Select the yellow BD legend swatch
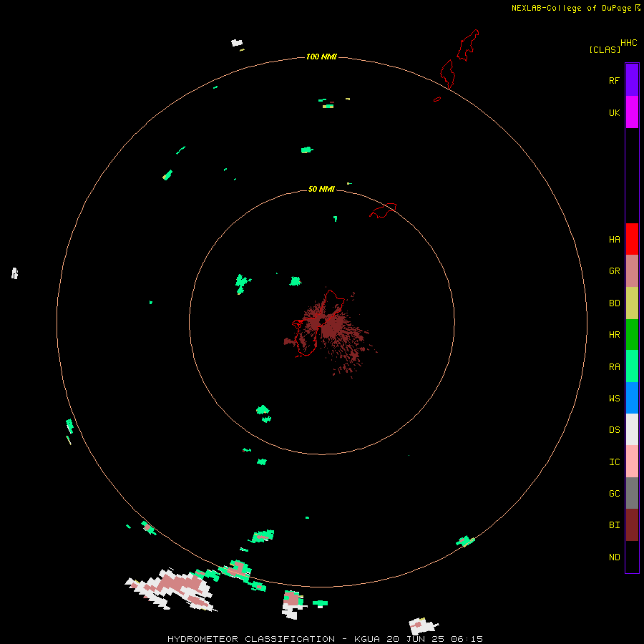Image resolution: width=644 pixels, height=644 pixels. [x=632, y=303]
